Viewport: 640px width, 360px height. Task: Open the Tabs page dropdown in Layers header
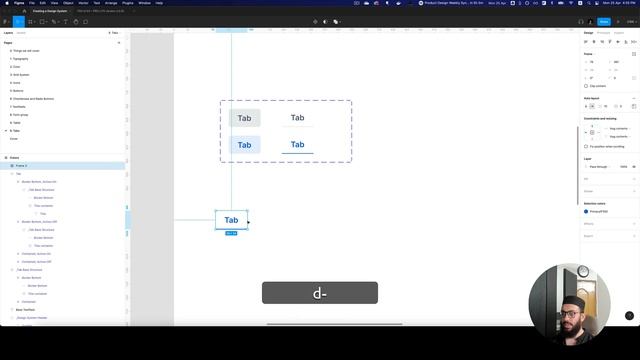tap(113, 33)
